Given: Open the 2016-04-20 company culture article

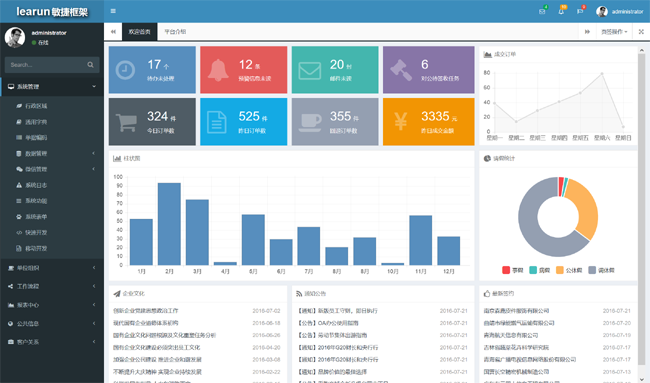Looking at the screenshot, I should tap(156, 347).
